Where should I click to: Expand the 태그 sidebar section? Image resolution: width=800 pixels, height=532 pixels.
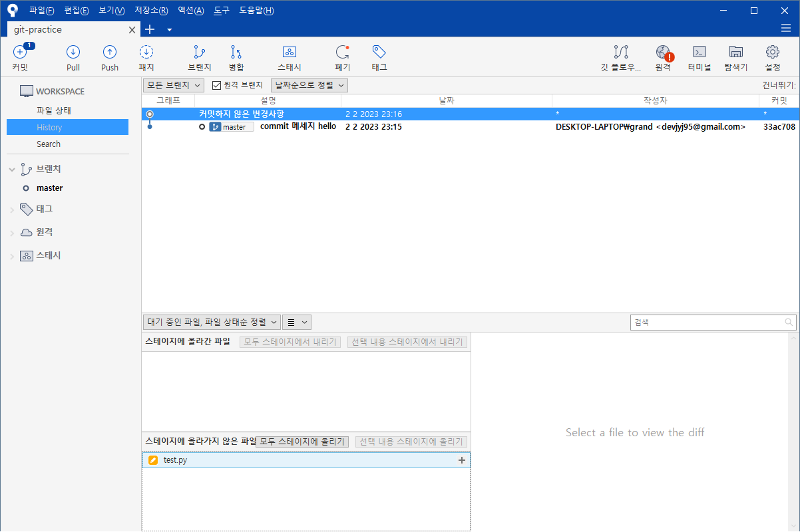(12, 209)
